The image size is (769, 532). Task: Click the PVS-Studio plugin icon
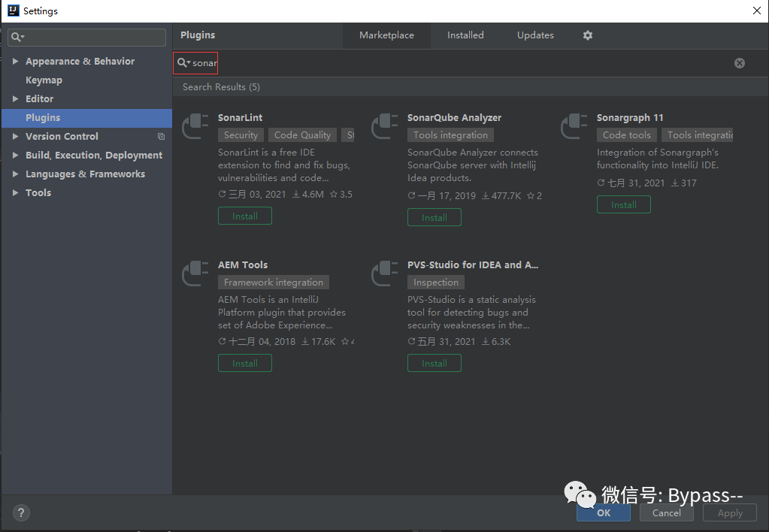[x=385, y=274]
